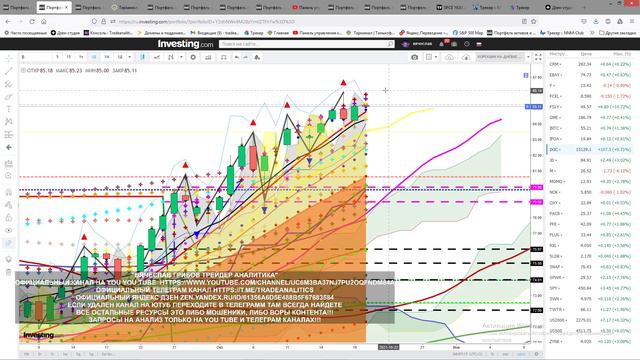Image resolution: width=640 pixels, height=360 pixels.
Task: Open the compare symbols icon
Action: click(x=157, y=57)
